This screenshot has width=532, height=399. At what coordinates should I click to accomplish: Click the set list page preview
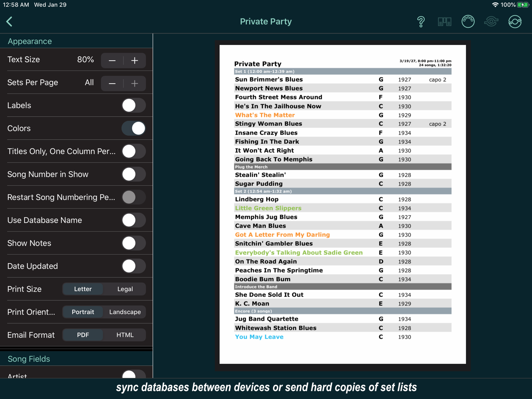[343, 205]
